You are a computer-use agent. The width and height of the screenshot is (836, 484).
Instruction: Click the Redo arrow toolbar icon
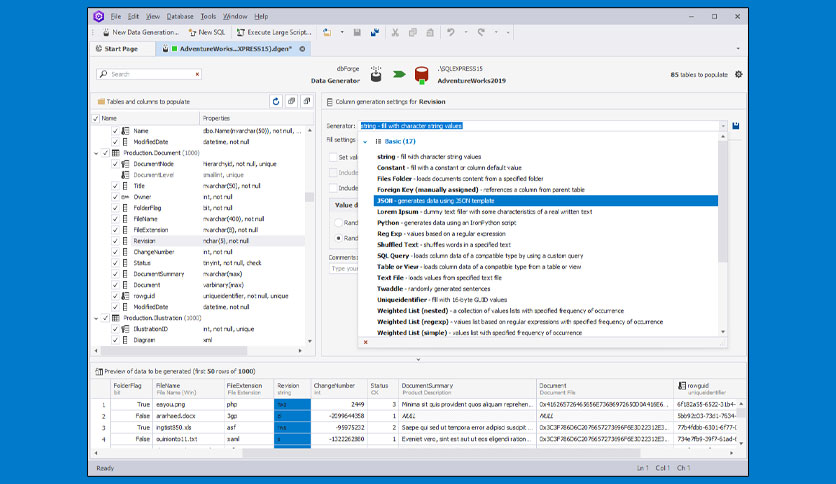[x=481, y=33]
